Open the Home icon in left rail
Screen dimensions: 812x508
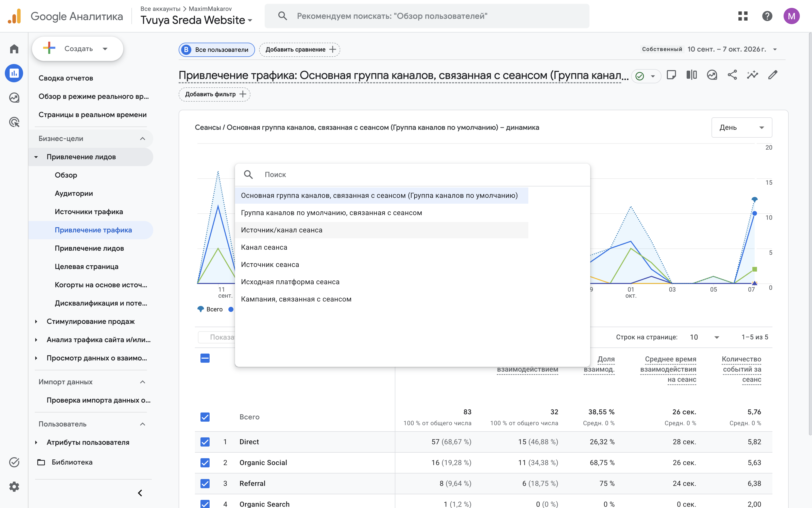tap(14, 49)
